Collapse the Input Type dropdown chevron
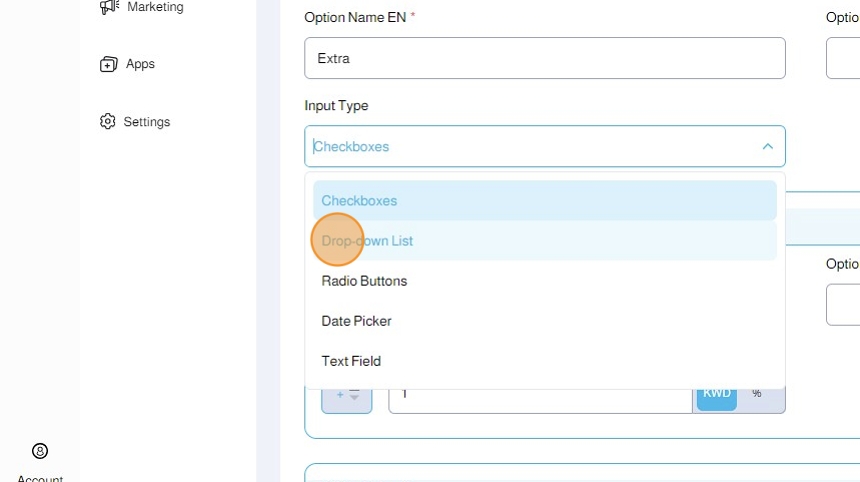This screenshot has height=482, width=860. 767,146
